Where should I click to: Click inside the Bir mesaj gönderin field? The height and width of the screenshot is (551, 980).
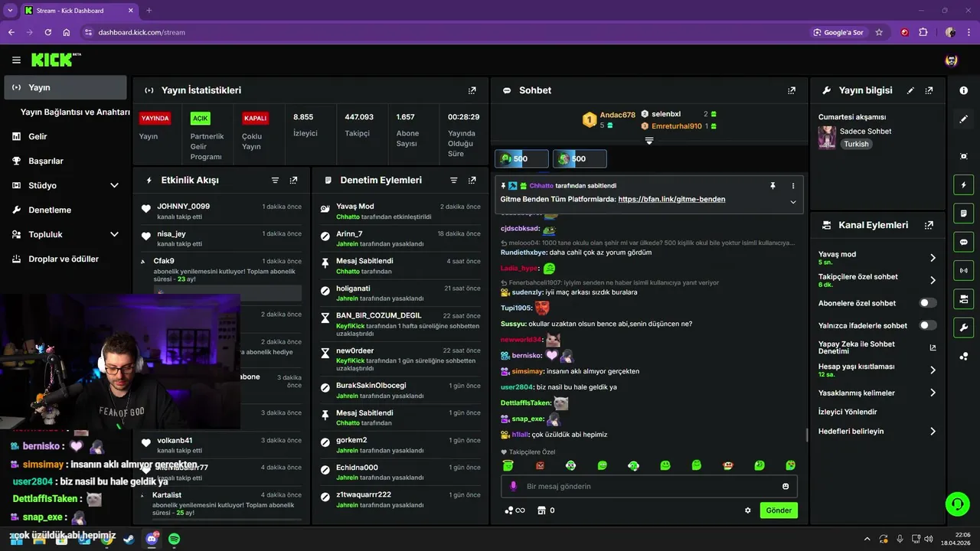(x=649, y=487)
